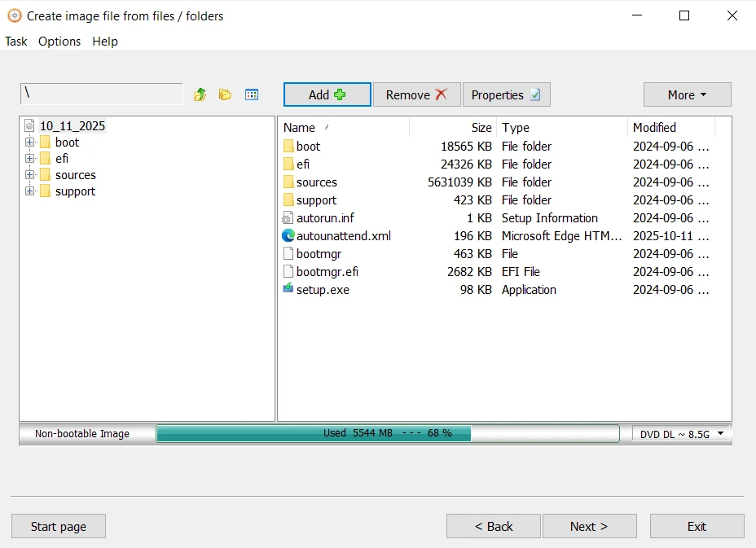Open the Task menu
This screenshot has width=756, height=548.
(16, 42)
